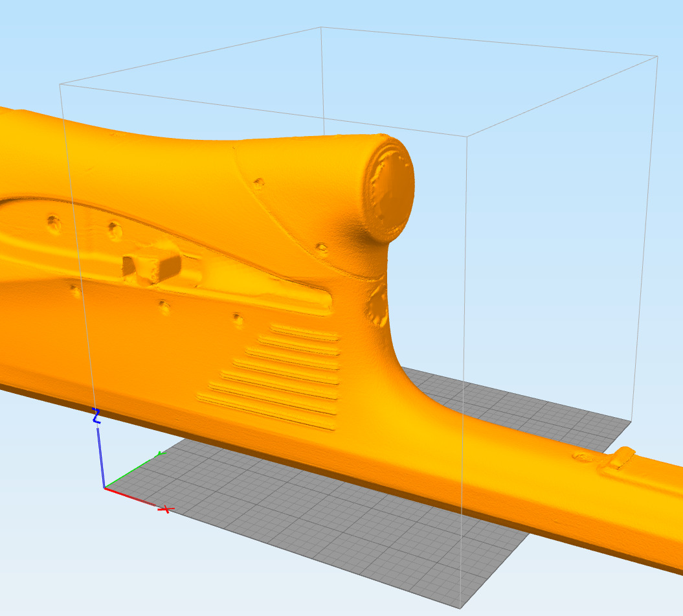Click the louvered vent slats on model
This screenshot has width=683, height=616.
tap(269, 377)
